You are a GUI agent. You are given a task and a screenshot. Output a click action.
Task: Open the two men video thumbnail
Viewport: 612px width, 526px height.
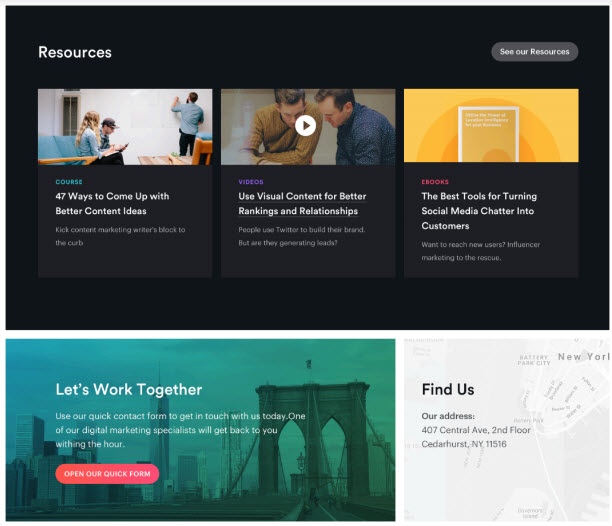(x=308, y=127)
